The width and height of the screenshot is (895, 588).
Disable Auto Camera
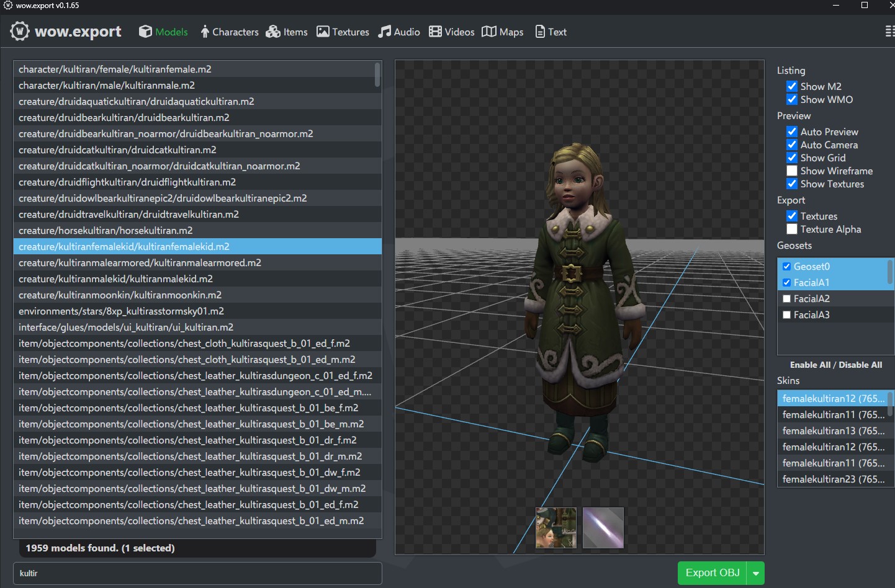pyautogui.click(x=792, y=145)
